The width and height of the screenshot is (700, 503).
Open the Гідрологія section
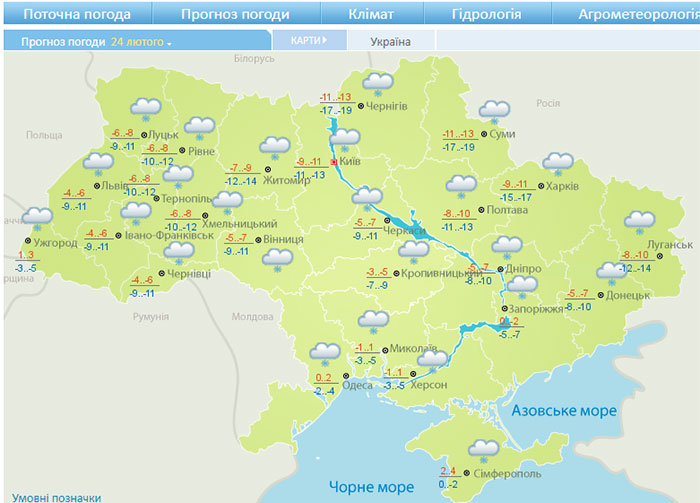[x=486, y=15]
